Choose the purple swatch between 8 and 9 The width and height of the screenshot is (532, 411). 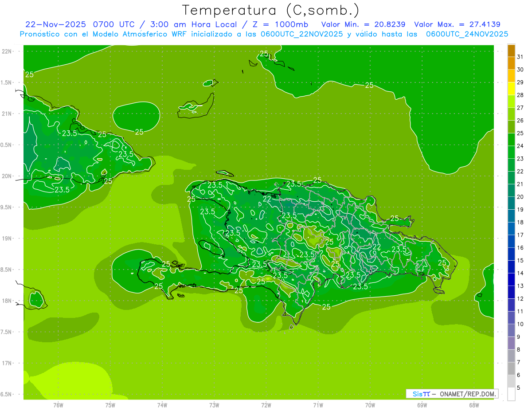pos(511,343)
